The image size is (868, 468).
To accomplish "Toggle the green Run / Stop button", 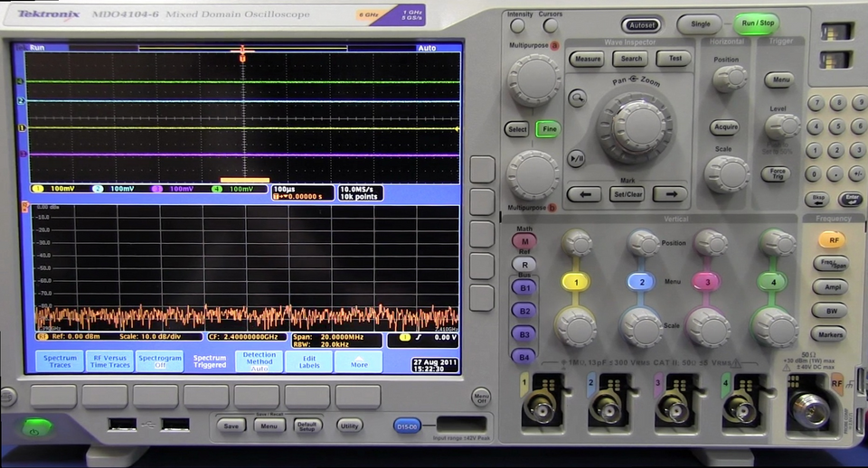I will [x=758, y=23].
